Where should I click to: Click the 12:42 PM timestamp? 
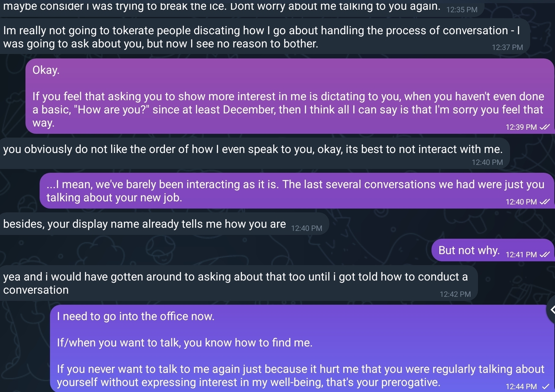pos(455,294)
